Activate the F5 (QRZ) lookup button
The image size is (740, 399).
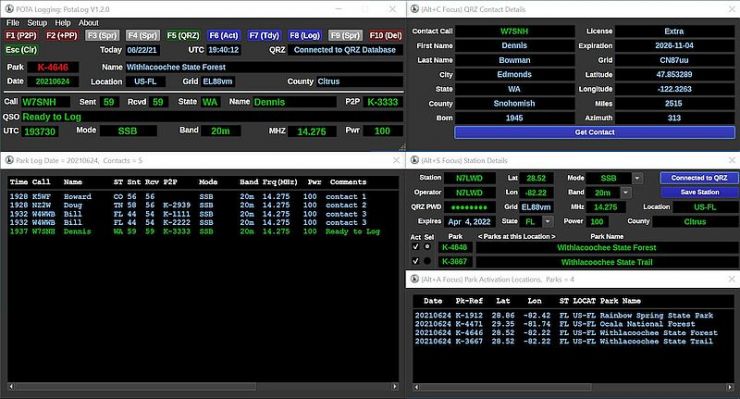point(183,35)
